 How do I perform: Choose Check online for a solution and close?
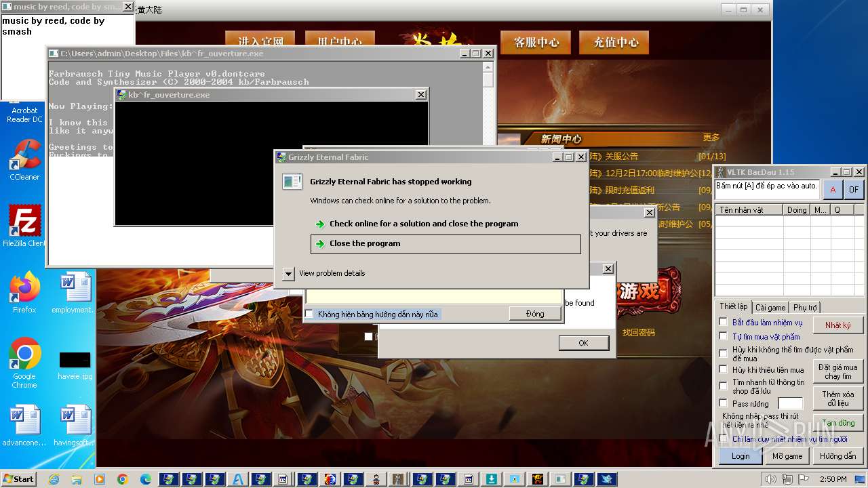pyautogui.click(x=446, y=224)
